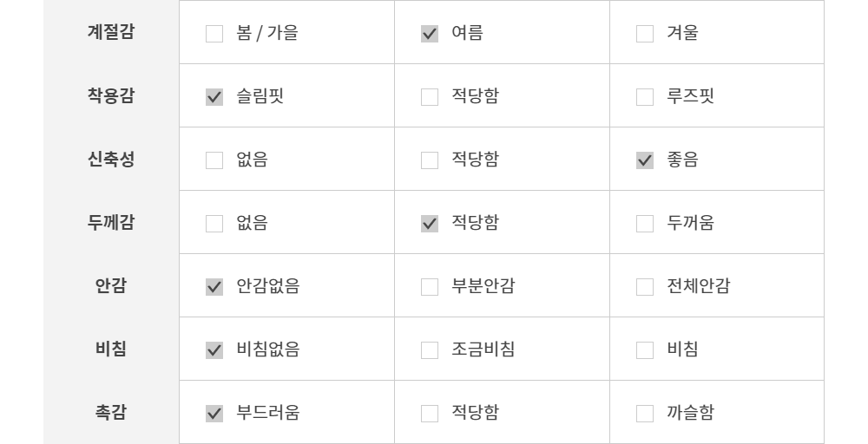The image size is (868, 444).
Task: Check the 루즈핏 checkbox
Action: (645, 97)
